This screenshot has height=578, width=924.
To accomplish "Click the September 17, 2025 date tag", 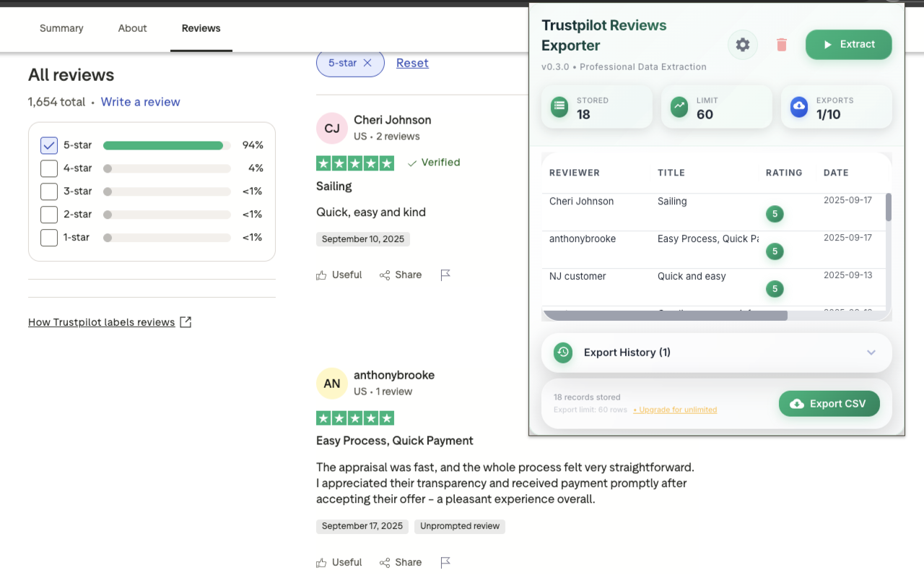I will [x=362, y=527].
